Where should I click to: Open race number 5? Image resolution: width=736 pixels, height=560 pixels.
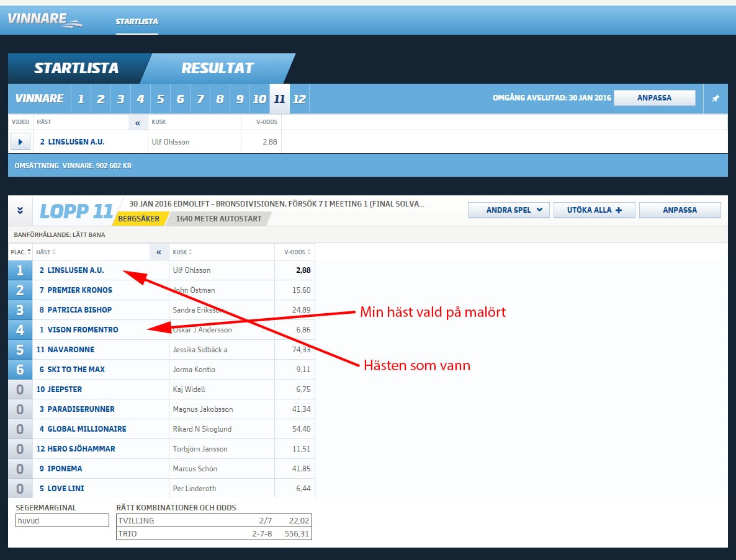[160, 99]
